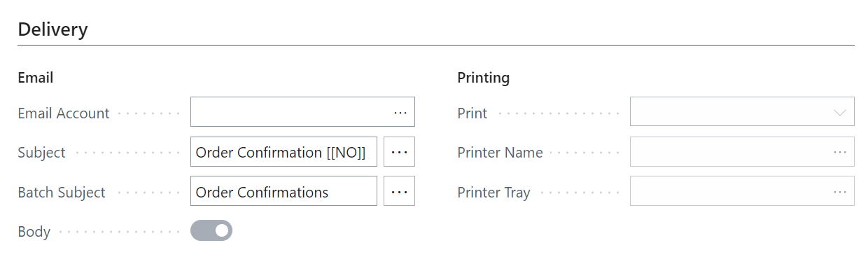
Task: Click into the Subject text box
Action: (x=283, y=152)
